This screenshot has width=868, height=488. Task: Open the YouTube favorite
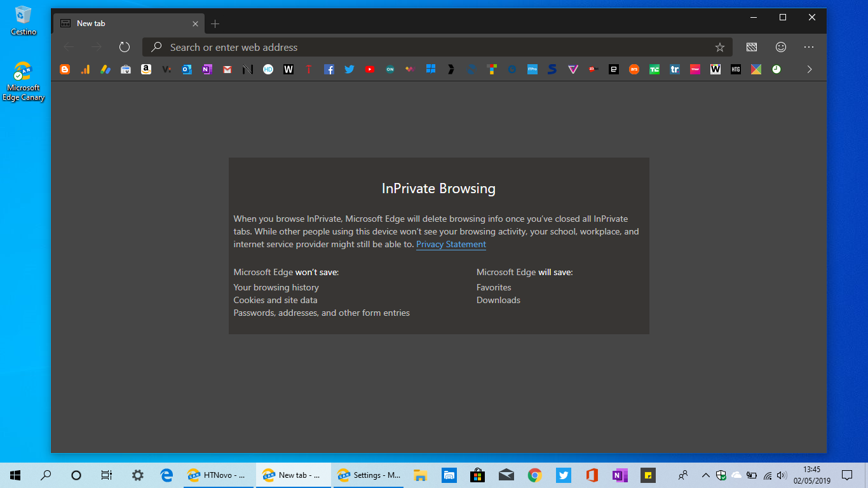[x=369, y=69]
